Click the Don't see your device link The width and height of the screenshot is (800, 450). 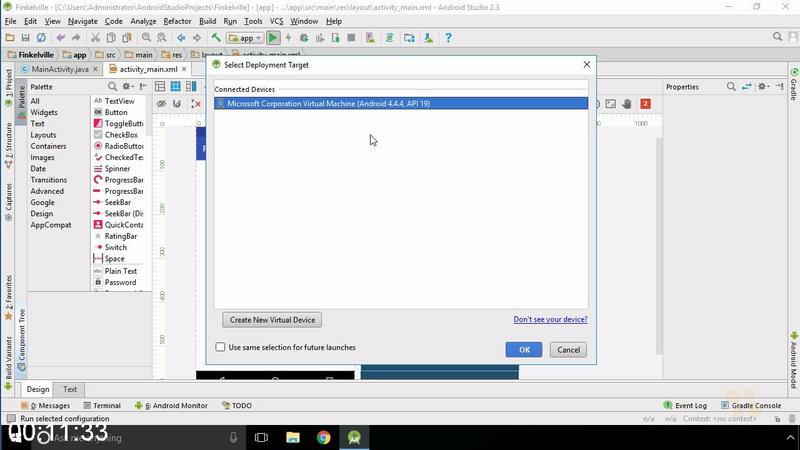[550, 319]
